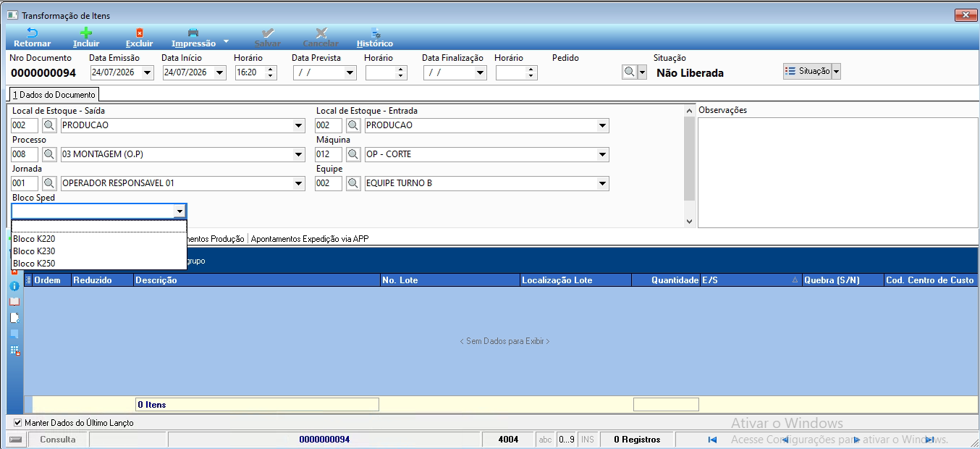Open the Equipe lookup magnifier
Screen dimensions: 980x449
coord(353,183)
